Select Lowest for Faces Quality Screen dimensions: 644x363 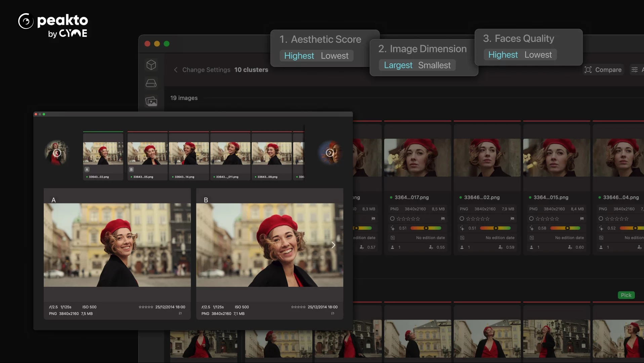[x=538, y=55]
